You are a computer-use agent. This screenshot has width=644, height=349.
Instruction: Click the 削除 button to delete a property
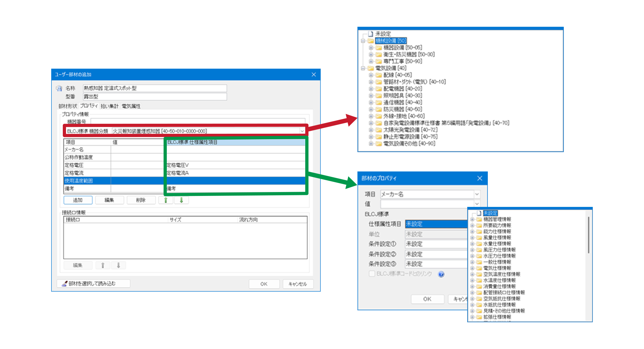[x=141, y=200]
